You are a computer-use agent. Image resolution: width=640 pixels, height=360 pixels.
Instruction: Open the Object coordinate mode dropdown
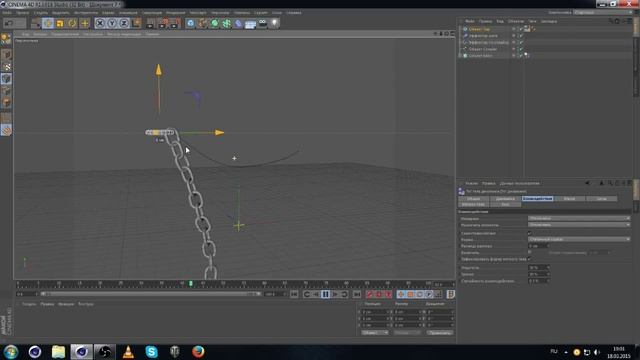click(375, 333)
